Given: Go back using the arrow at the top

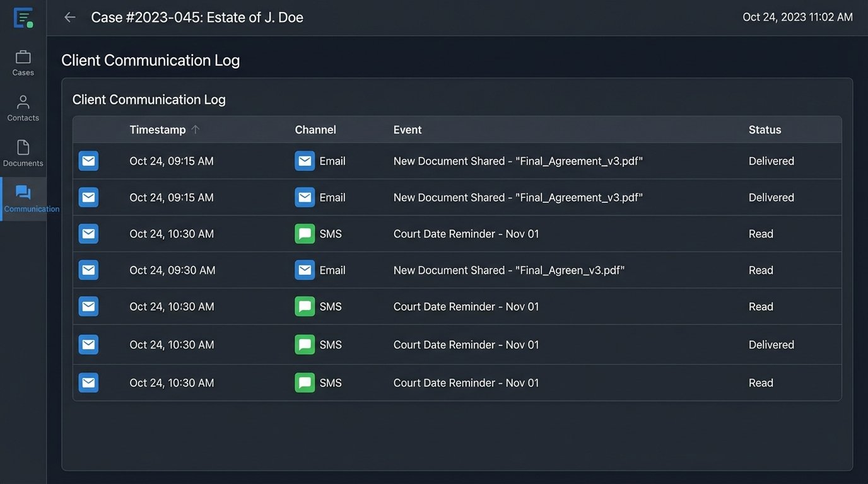Looking at the screenshot, I should click(x=69, y=17).
